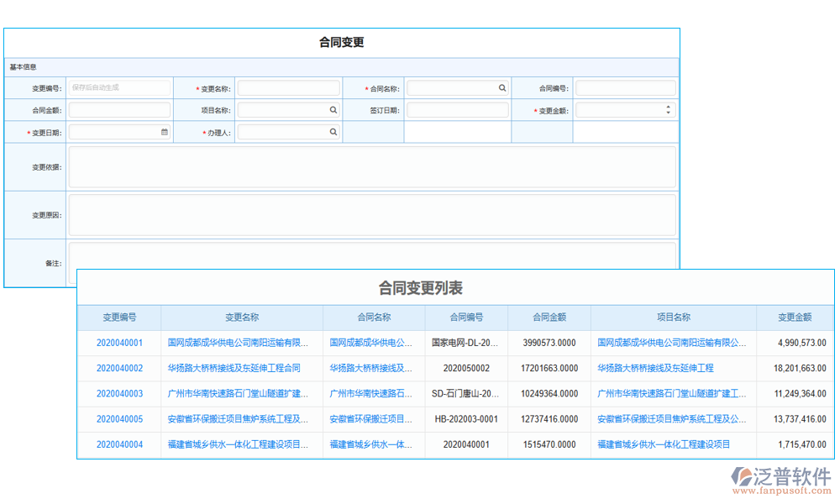The image size is (840, 504).
Task: Open change record 2020040003
Action: [119, 393]
